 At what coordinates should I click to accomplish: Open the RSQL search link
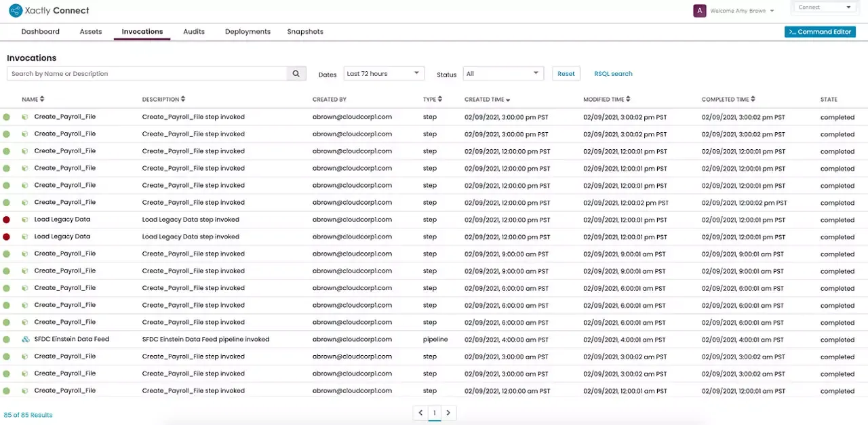[x=613, y=74]
